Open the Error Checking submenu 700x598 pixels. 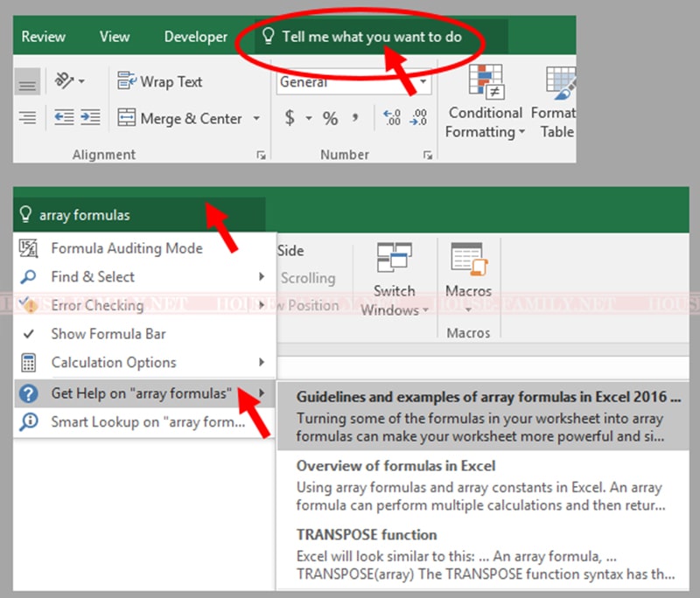pyautogui.click(x=143, y=305)
